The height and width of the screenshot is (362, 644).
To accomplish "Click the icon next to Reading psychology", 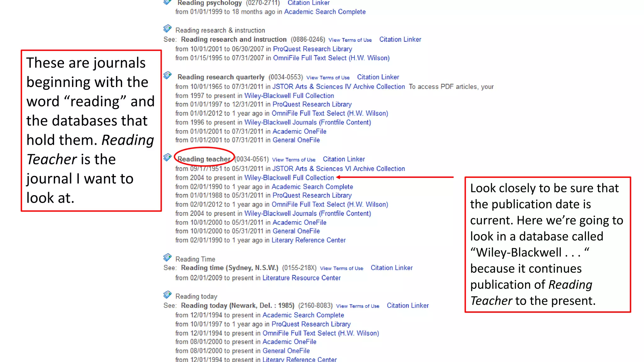I will (167, 3).
